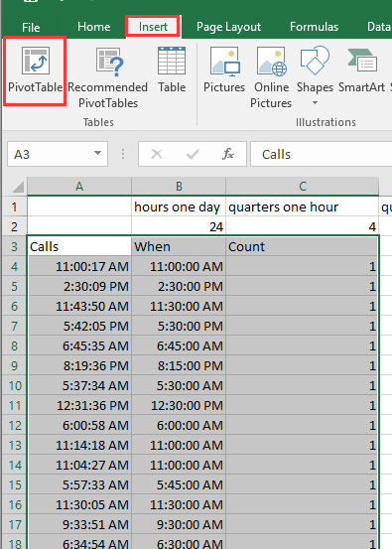Image resolution: width=392 pixels, height=549 pixels.
Task: Confirm the entry with the checkmark icon
Action: 193,154
